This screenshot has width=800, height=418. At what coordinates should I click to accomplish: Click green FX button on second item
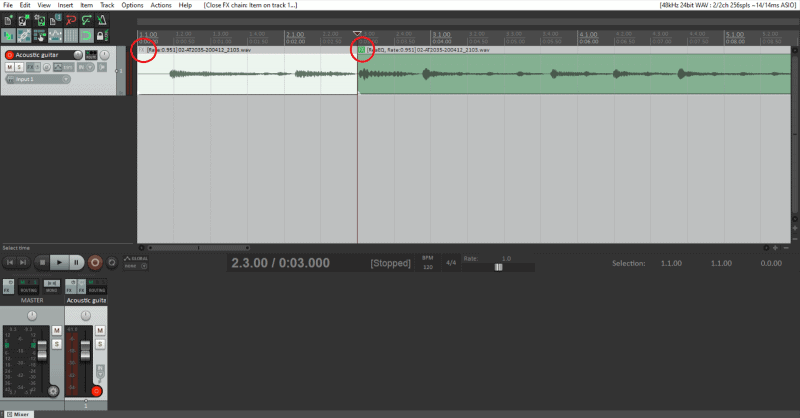[x=362, y=50]
